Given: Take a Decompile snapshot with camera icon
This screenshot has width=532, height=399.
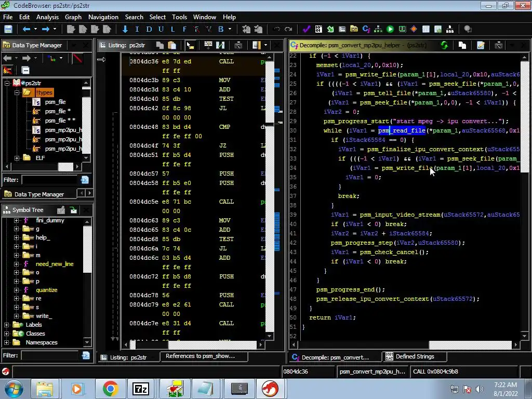Looking at the screenshot, I should (x=498, y=45).
